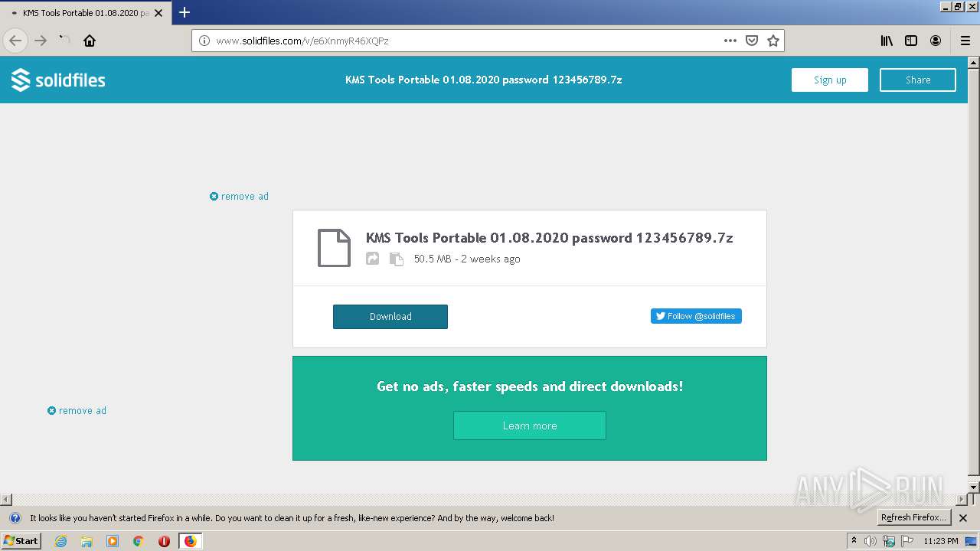
Task: Click header file name in blue bar
Action: click(x=484, y=80)
